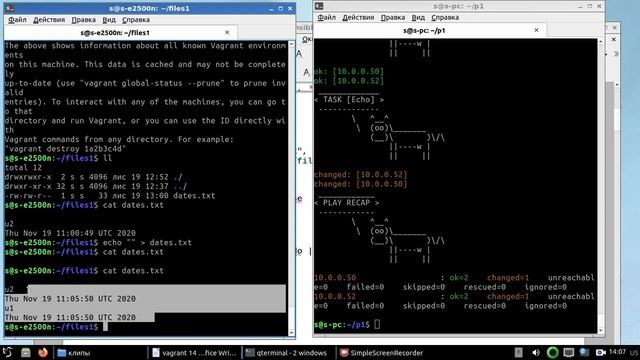
Task: Switch to vagrant 14 Office Writer window
Action: pos(194,353)
